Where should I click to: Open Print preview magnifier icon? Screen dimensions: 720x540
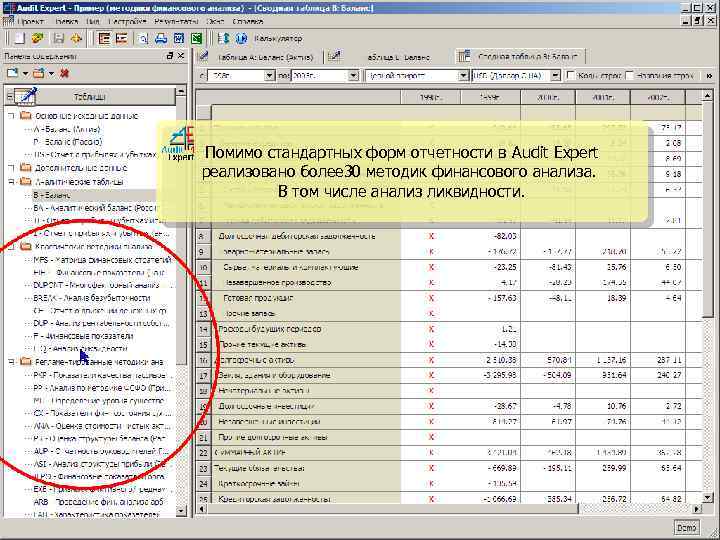coord(143,39)
